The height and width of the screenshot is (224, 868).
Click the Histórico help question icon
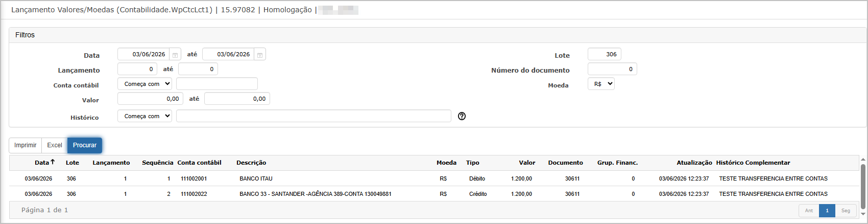[x=462, y=116]
